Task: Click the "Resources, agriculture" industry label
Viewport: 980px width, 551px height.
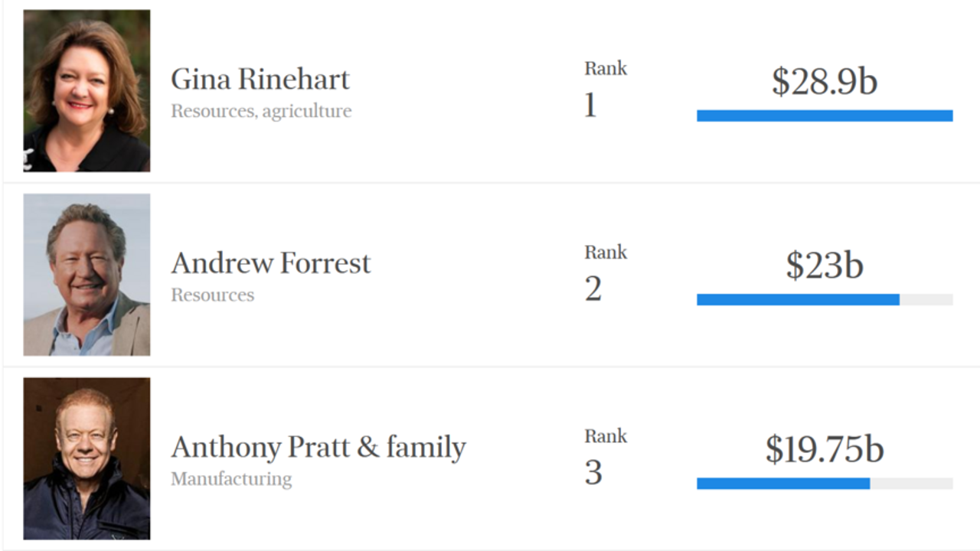Action: (261, 112)
